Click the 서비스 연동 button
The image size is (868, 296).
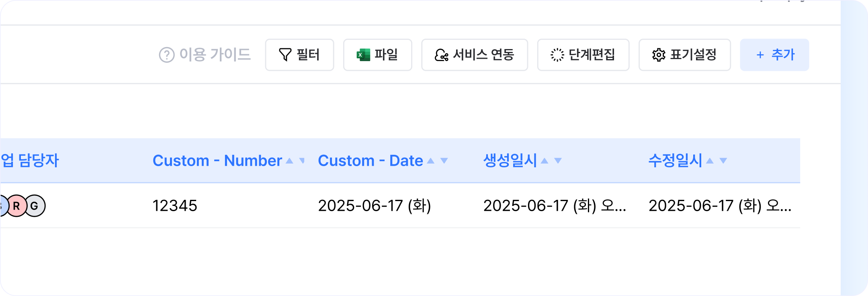pyautogui.click(x=475, y=55)
